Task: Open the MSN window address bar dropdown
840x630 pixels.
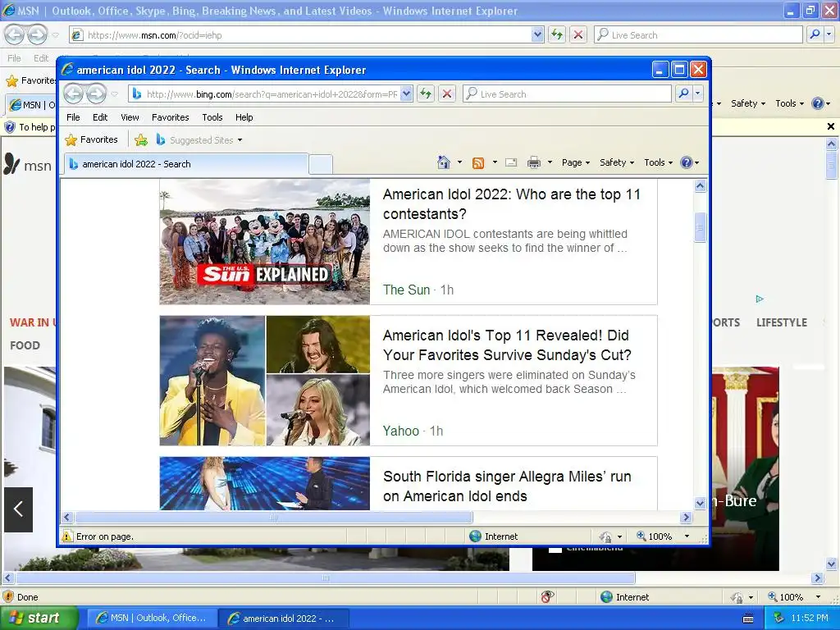Action: pyautogui.click(x=538, y=34)
